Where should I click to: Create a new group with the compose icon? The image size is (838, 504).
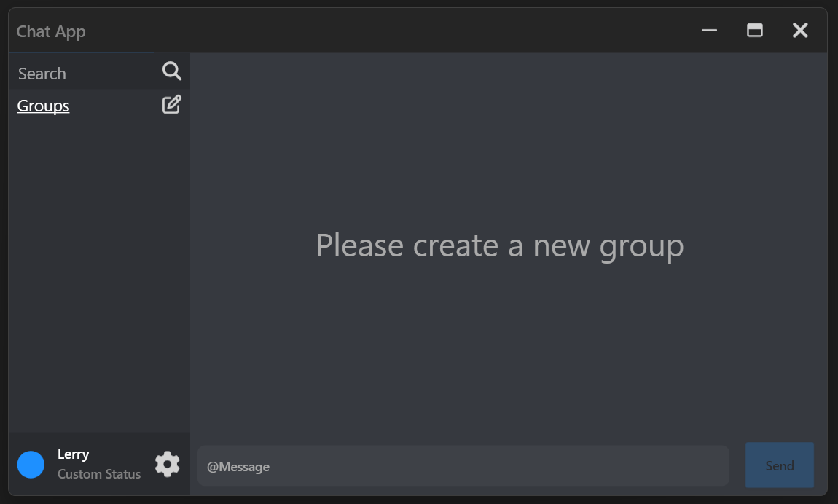click(171, 105)
